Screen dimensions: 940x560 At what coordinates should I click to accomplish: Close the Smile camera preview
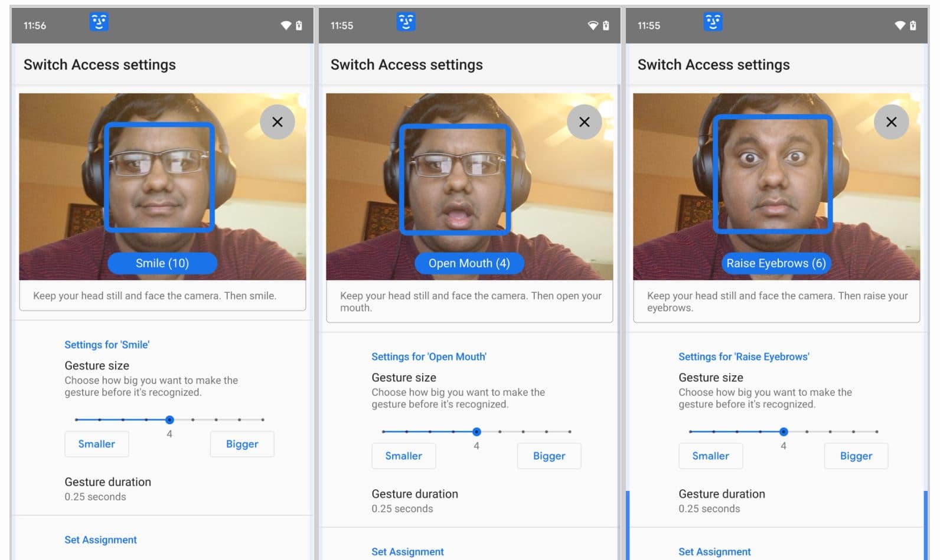277,122
